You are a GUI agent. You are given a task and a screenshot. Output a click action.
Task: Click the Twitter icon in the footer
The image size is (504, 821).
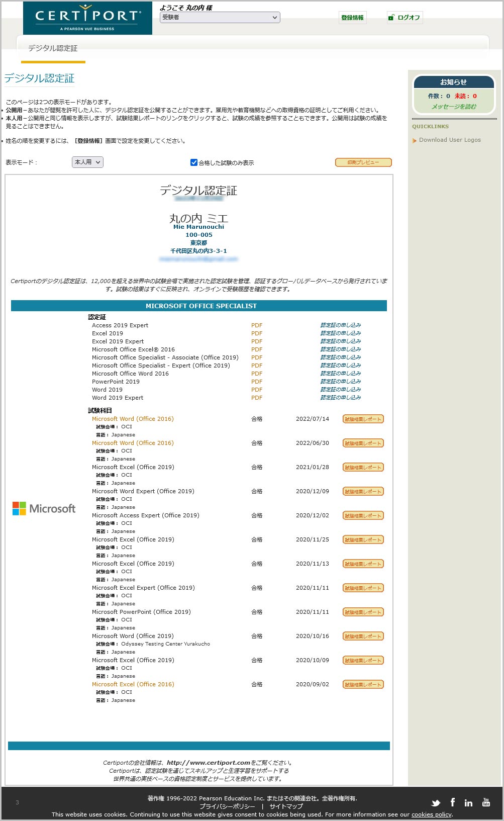coord(436,803)
